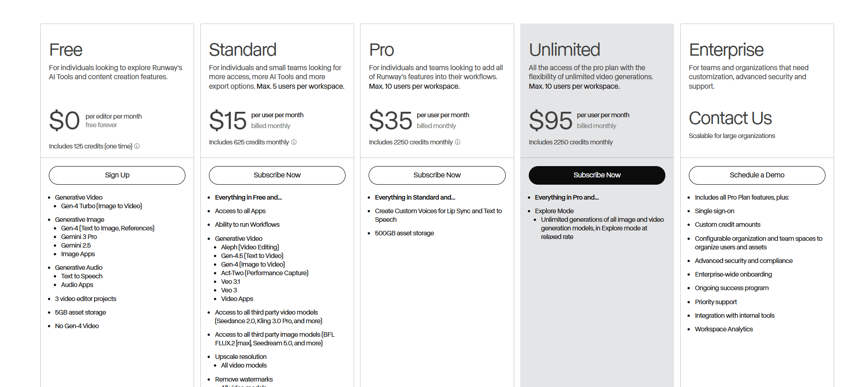Viewport: 868px width, 387px height.
Task: Subscribe to the Standard plan
Action: tap(277, 175)
